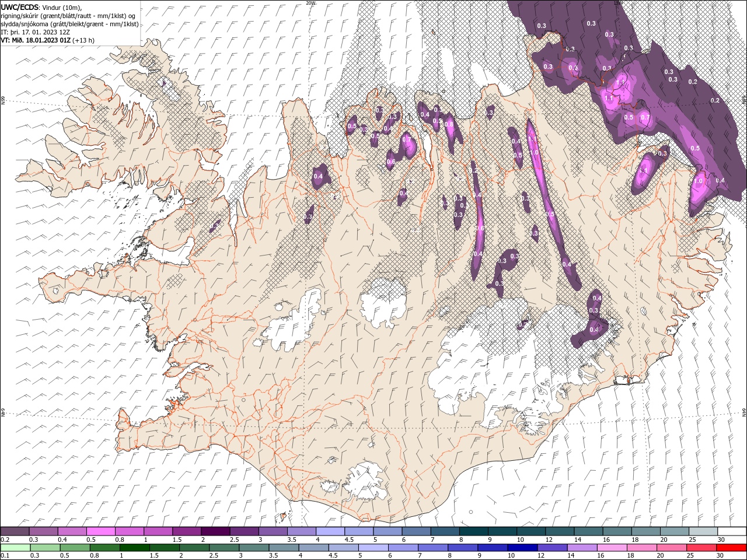Pick the upper-row 4 light periwinkle swatch
This screenshot has height=560, width=747.
[x=331, y=531]
